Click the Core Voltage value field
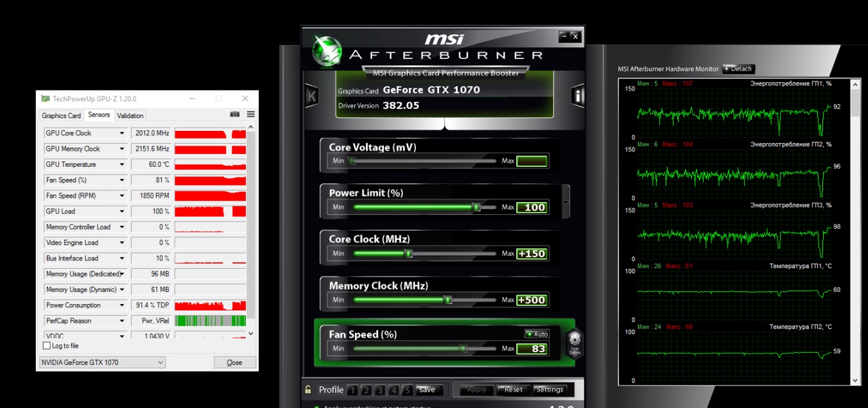The image size is (868, 408). coord(532,161)
